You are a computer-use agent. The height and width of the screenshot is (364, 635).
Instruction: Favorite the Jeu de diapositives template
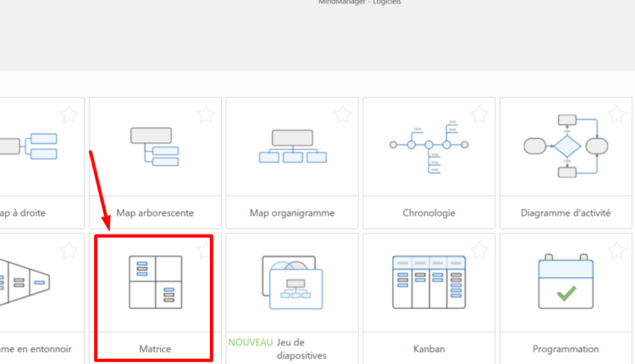pyautogui.click(x=342, y=251)
